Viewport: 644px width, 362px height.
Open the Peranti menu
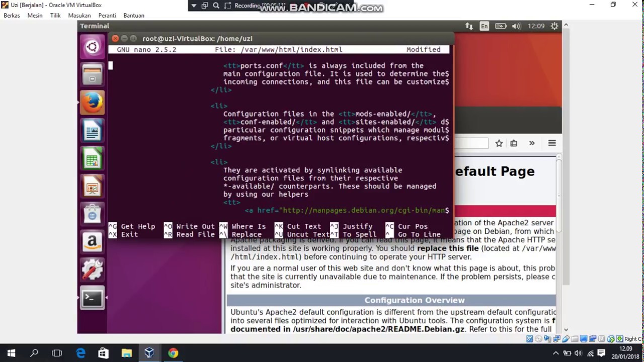pyautogui.click(x=107, y=16)
